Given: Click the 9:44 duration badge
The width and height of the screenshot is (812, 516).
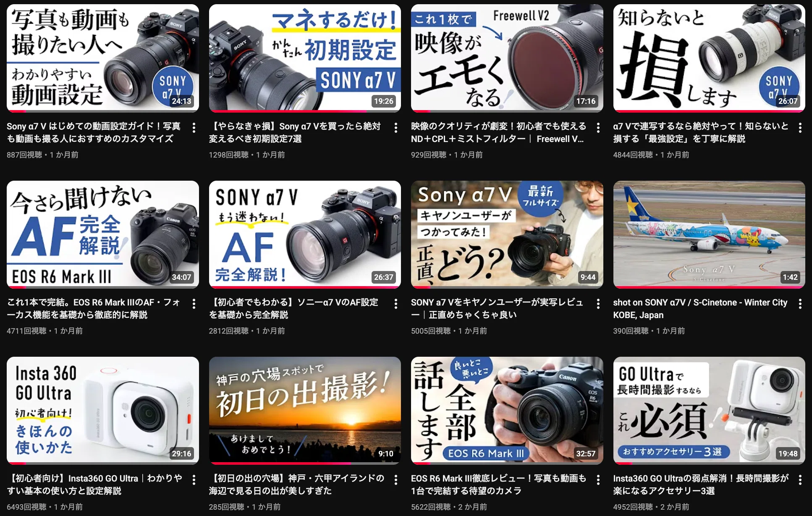Looking at the screenshot, I should (x=588, y=277).
